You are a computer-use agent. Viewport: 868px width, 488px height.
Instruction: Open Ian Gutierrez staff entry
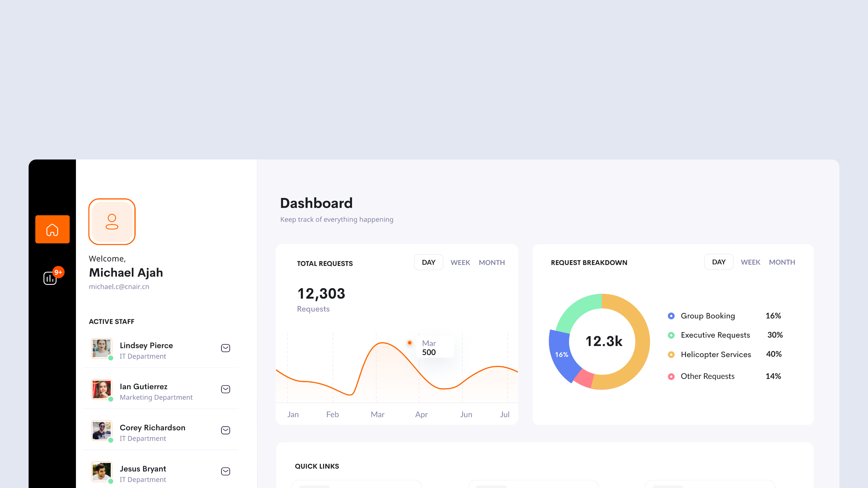(144, 387)
